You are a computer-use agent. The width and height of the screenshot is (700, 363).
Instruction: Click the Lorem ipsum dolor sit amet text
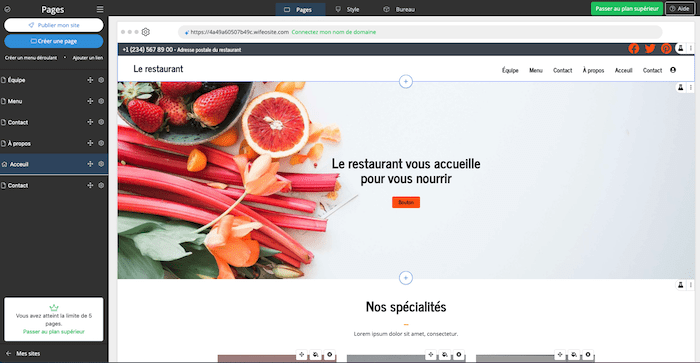click(x=406, y=334)
